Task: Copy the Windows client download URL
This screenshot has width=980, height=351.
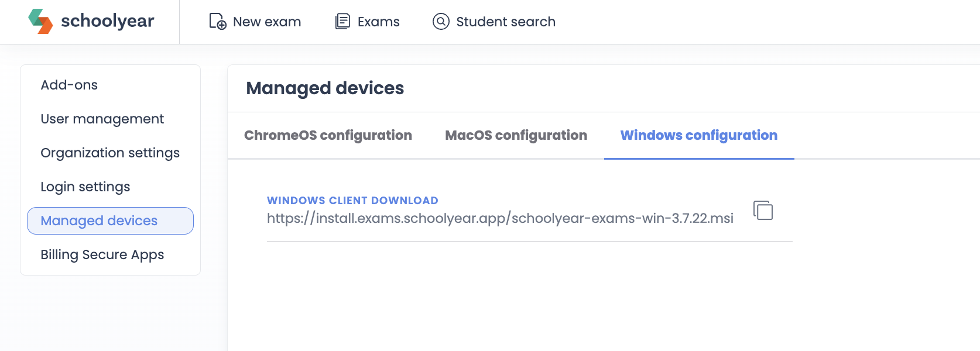Action: [763, 210]
